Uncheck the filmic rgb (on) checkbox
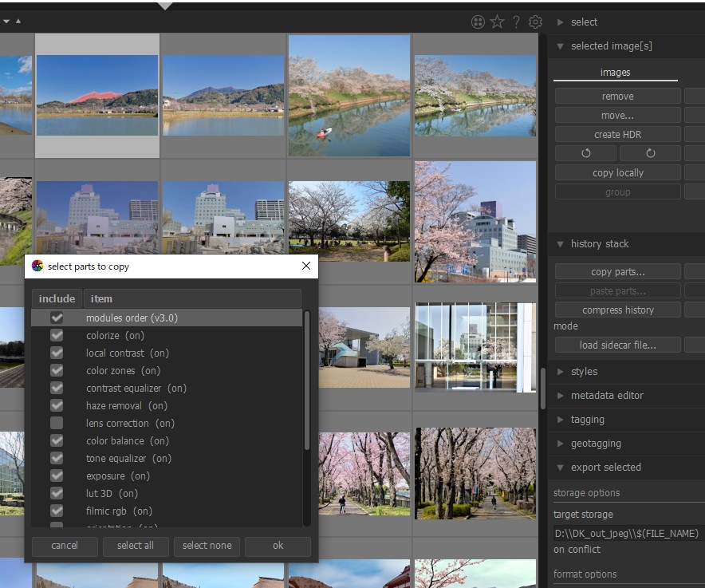The height and width of the screenshot is (588, 705). tap(57, 511)
